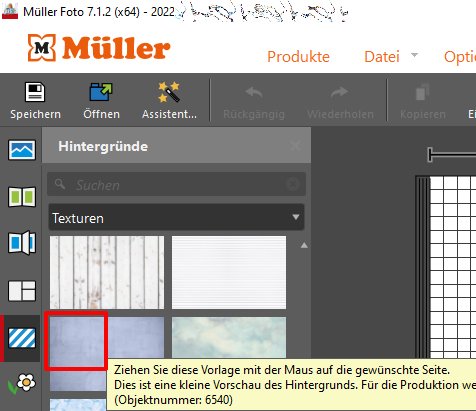This screenshot has height=411, width=476.
Task: Open the Datei menu
Action: coord(382,57)
